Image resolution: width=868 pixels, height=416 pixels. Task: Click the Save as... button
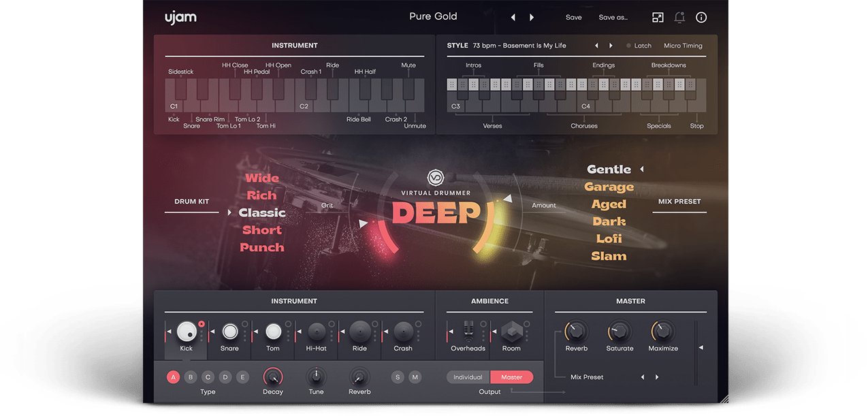pyautogui.click(x=613, y=18)
